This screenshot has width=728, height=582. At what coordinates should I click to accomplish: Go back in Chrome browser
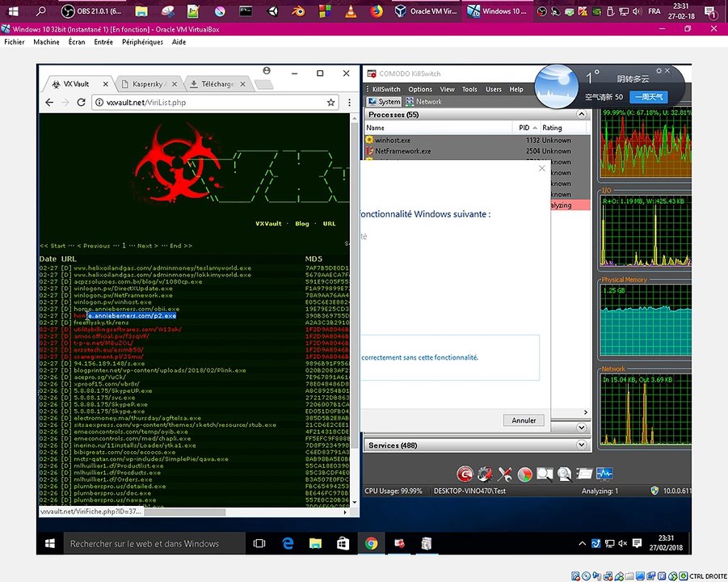(49, 102)
